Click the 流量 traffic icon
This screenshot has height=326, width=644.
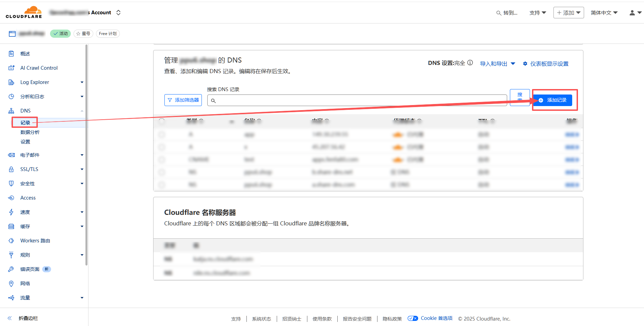11,298
